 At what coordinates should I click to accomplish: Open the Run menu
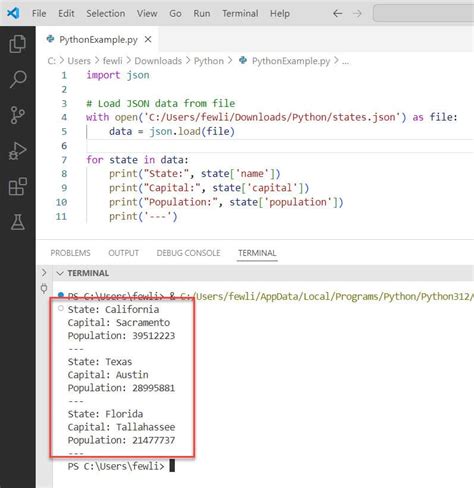pos(202,13)
